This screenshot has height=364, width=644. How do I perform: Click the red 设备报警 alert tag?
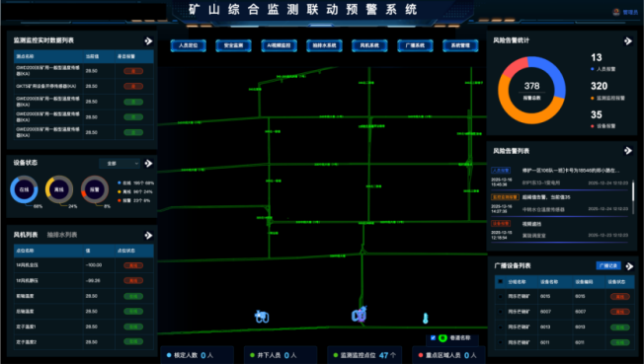[501, 224]
